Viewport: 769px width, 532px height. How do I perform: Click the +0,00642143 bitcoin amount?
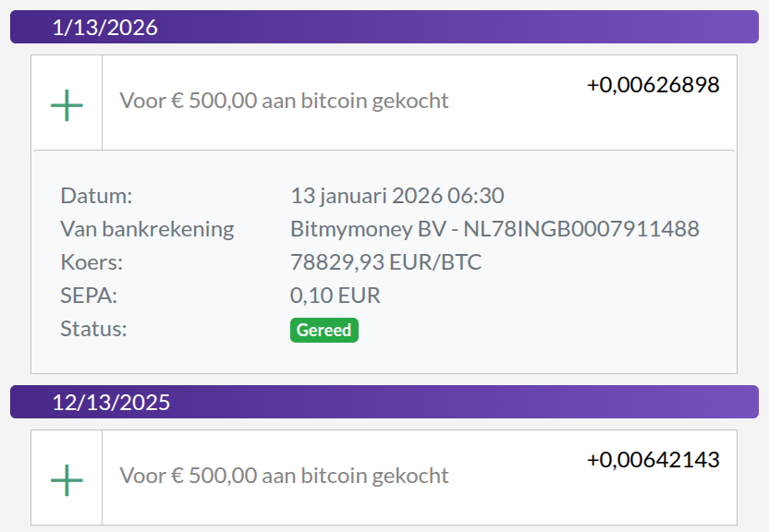click(653, 460)
